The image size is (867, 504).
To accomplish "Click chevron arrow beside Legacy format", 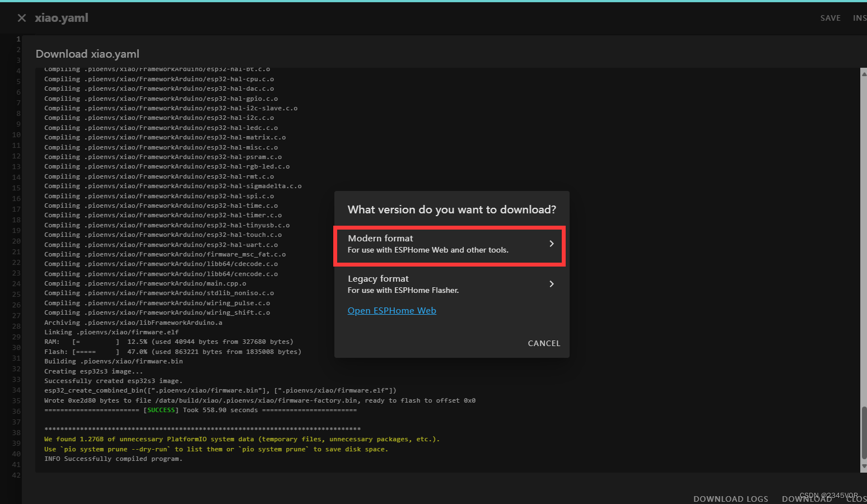I will tap(552, 284).
